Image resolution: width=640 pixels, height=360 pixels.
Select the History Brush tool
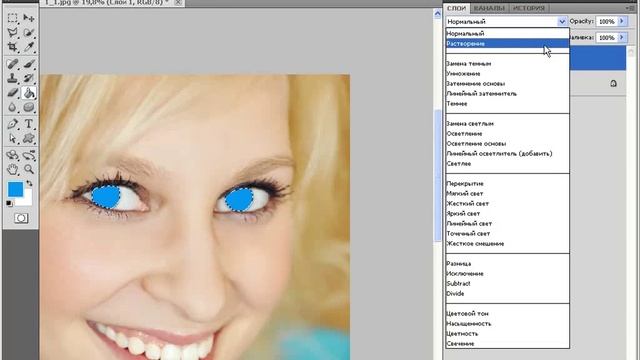tap(29, 78)
